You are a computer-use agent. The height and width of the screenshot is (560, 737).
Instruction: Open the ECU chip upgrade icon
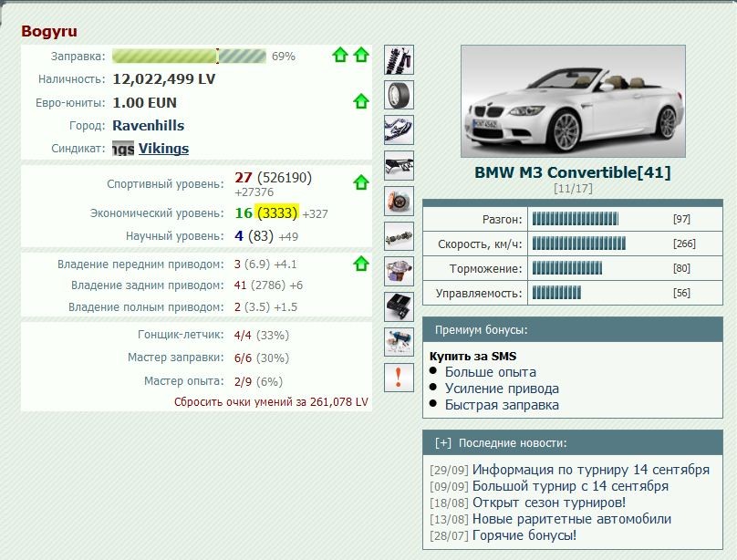pos(399,306)
